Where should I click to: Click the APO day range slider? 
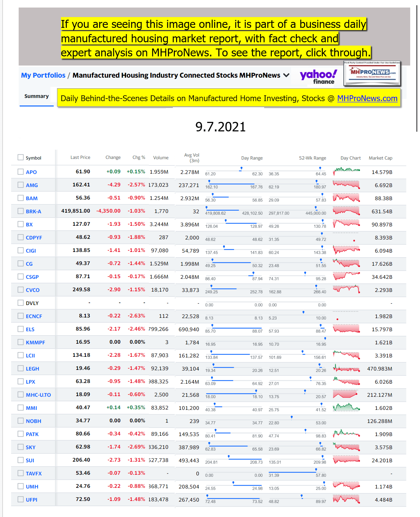[234, 170]
